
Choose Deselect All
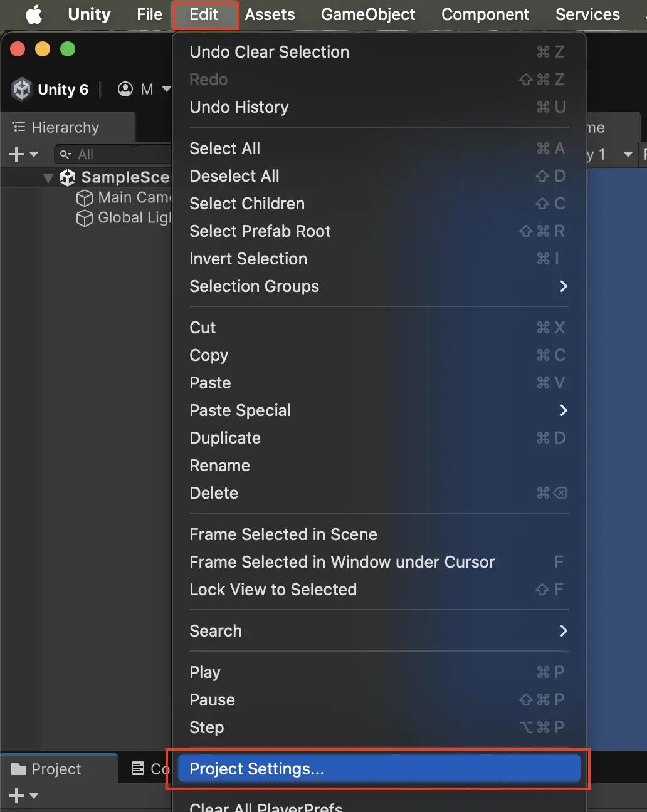click(379, 176)
